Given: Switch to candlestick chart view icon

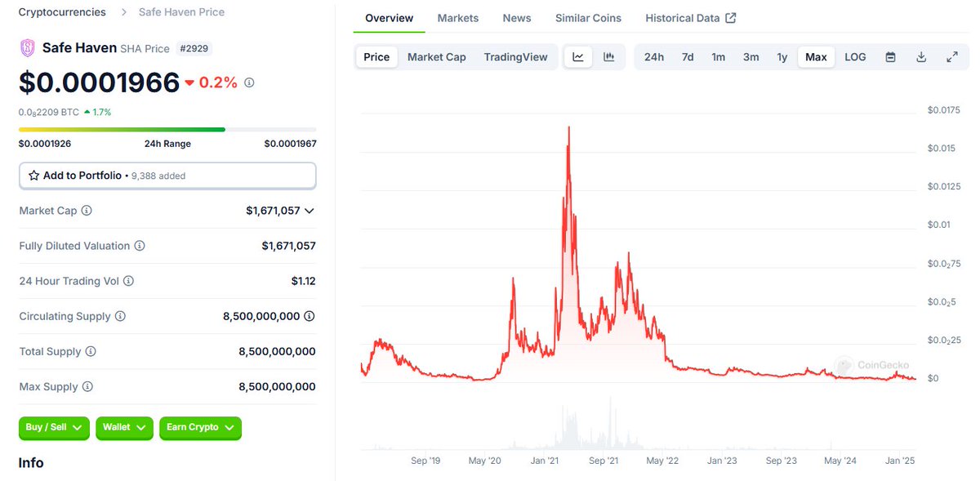Looking at the screenshot, I should coord(608,56).
